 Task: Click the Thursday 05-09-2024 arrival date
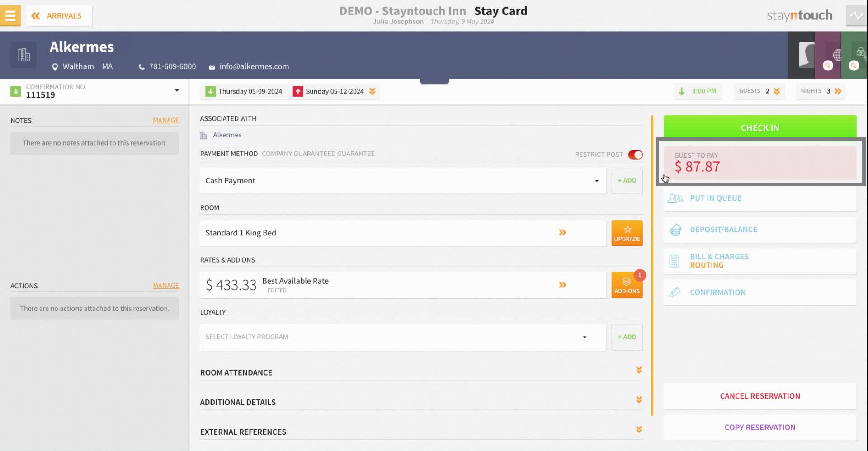click(250, 91)
